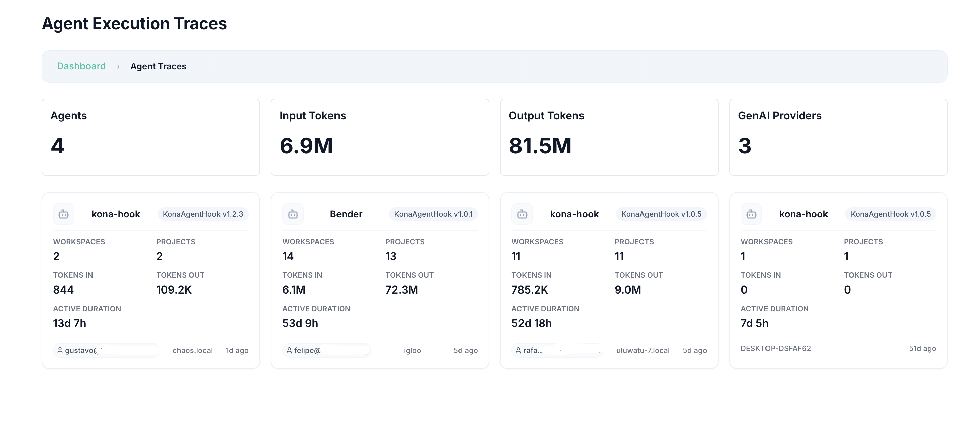The height and width of the screenshot is (422, 980).
Task: Click the user icon beside gustavo
Action: tap(60, 351)
